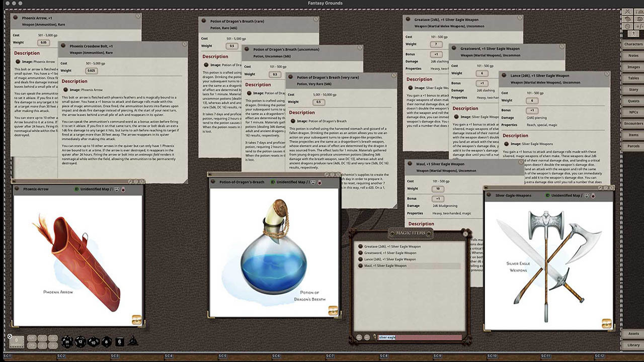The image size is (644, 362).
Task: Click the roll modifier counter box
Action: click(17, 341)
